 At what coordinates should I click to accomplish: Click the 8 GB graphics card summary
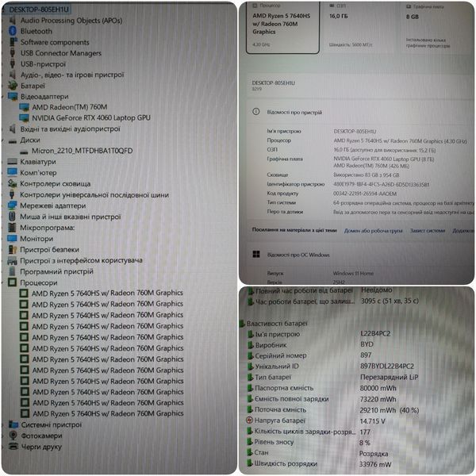pos(437,27)
